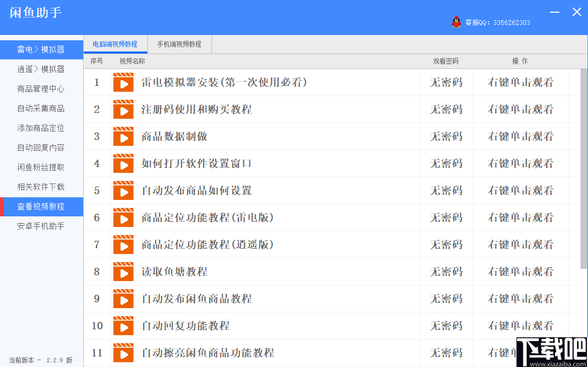
Task: Click 右键单击观看 for row 7
Action: (x=521, y=244)
